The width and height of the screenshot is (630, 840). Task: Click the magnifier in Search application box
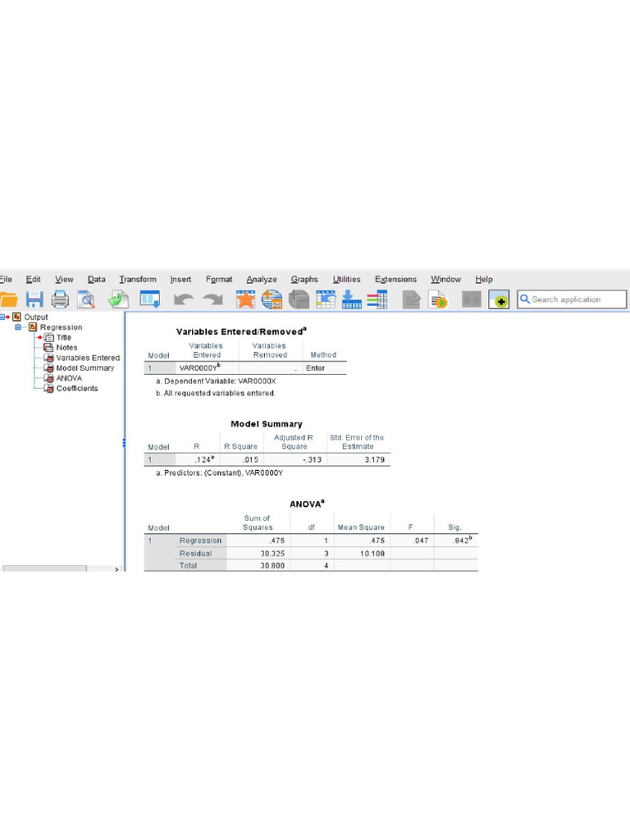(525, 299)
